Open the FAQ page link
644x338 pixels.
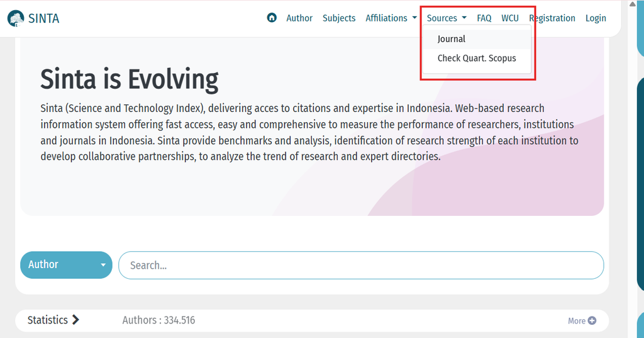(x=484, y=18)
